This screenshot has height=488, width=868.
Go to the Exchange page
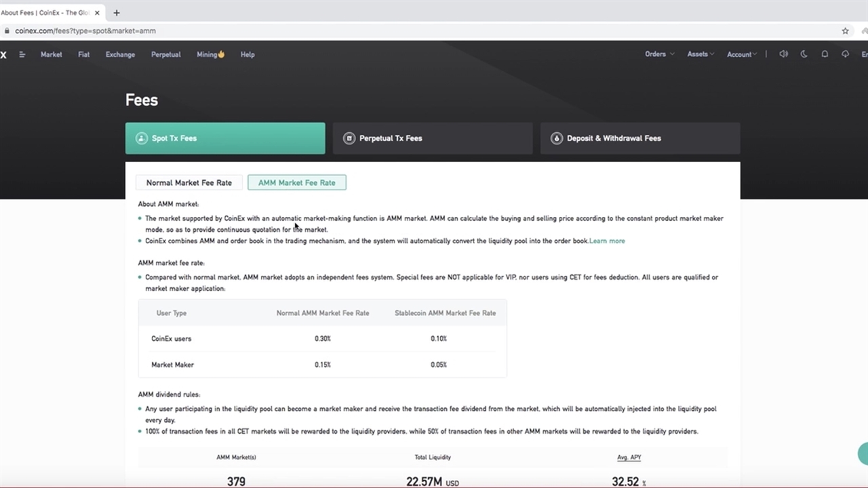pyautogui.click(x=120, y=54)
